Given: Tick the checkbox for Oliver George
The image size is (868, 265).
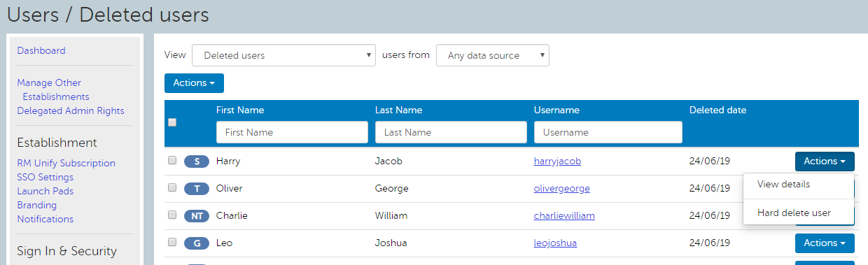Looking at the screenshot, I should pos(172,187).
